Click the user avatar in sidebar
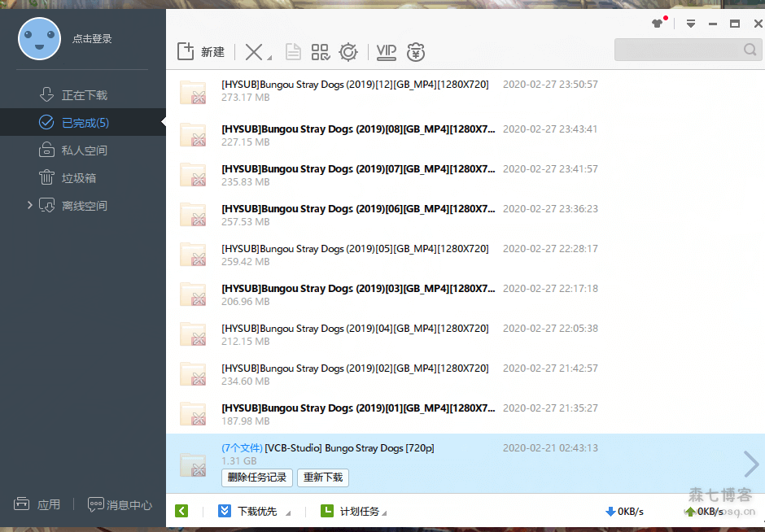 coord(39,38)
